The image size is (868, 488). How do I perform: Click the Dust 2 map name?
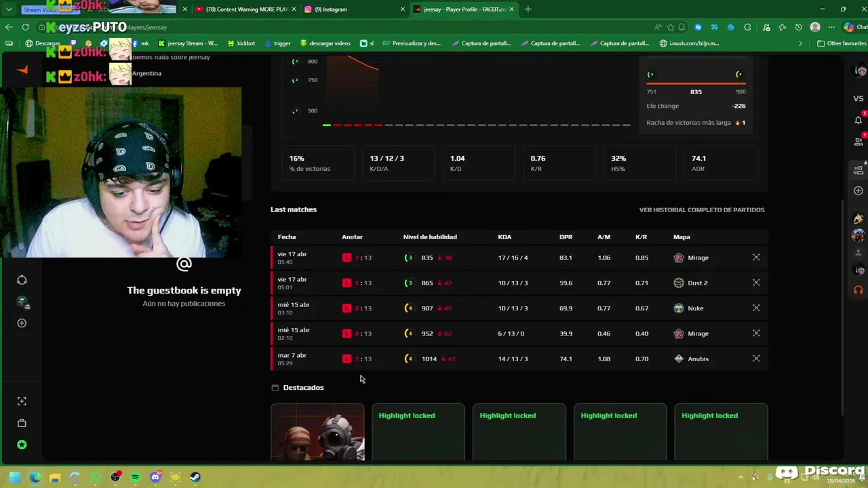click(x=698, y=283)
